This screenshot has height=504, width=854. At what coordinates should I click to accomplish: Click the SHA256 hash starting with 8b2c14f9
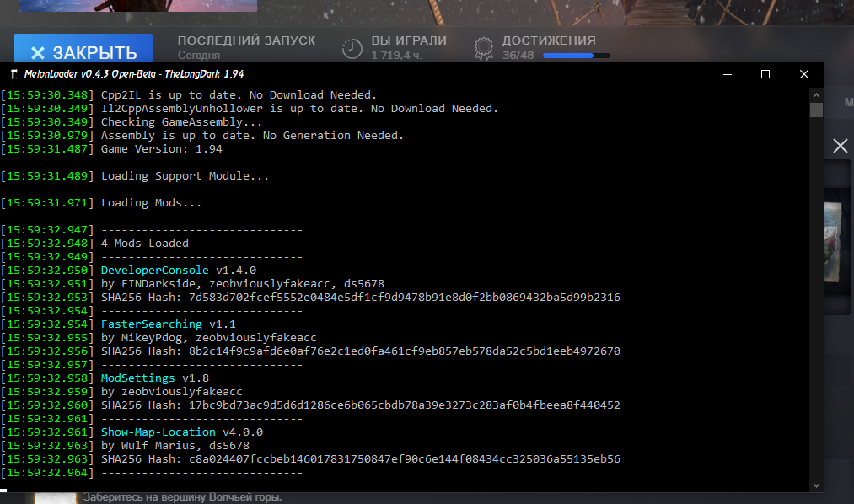coord(404,351)
